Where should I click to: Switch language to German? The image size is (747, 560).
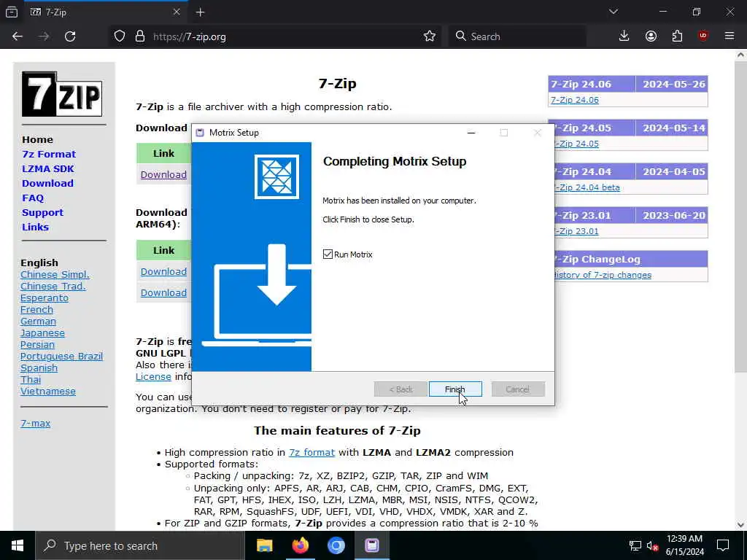pos(38,322)
